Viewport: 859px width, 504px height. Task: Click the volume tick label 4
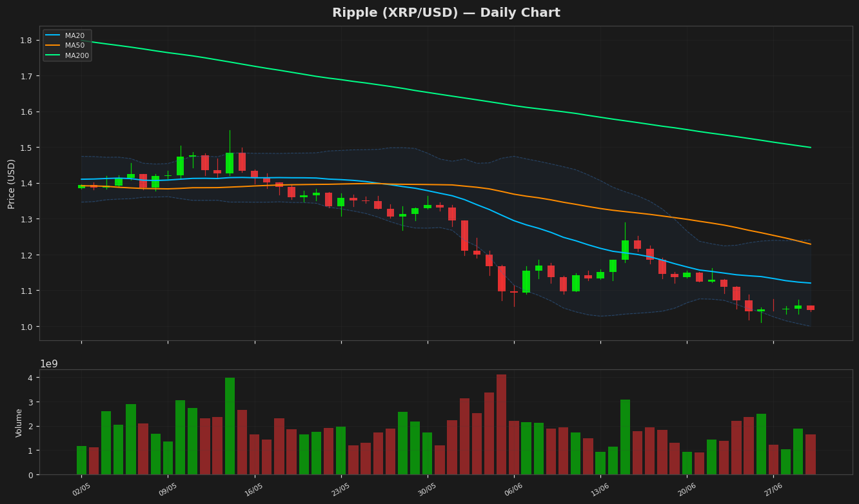[x=30, y=378]
